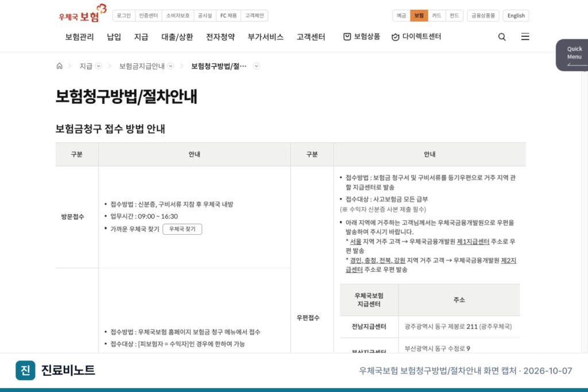The width and height of the screenshot is (588, 392).
Task: Expand the 보험청구방법/절… breadcrumb dropdown arrow
Action: pyautogui.click(x=257, y=66)
